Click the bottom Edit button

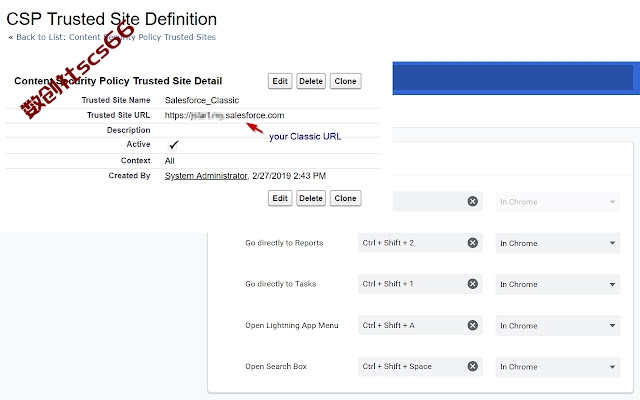(x=280, y=198)
